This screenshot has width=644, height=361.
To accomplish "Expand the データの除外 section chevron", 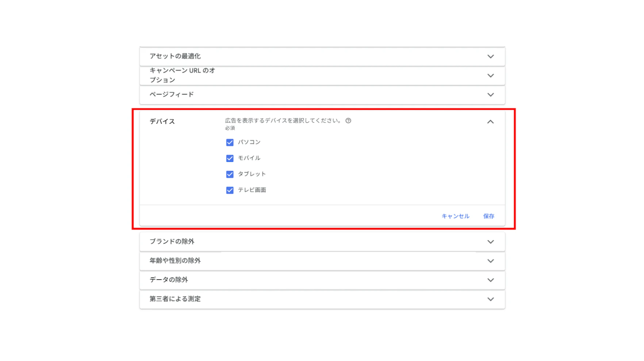I will pyautogui.click(x=491, y=280).
